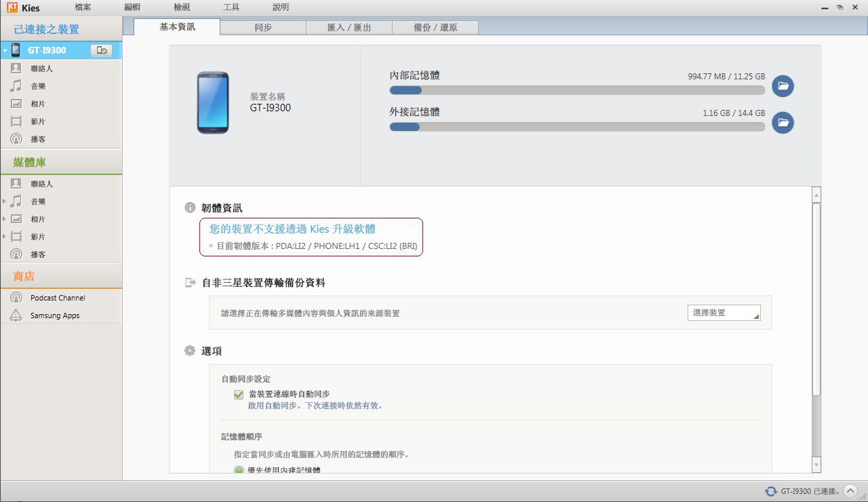The image size is (868, 502).
Task: Open the 編輯 menu
Action: coord(132,7)
